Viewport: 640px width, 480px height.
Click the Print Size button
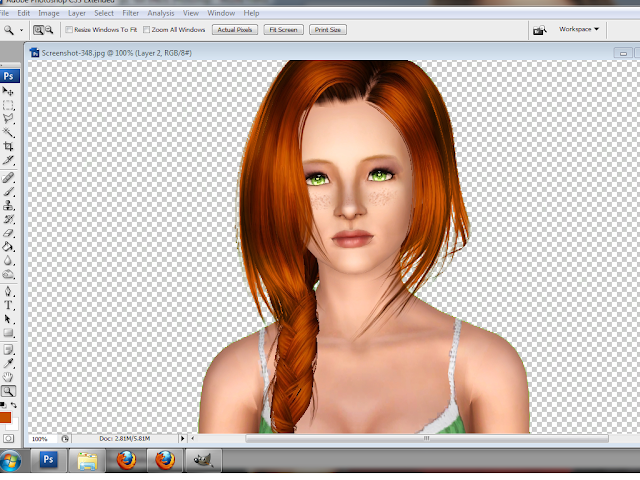pyautogui.click(x=328, y=30)
